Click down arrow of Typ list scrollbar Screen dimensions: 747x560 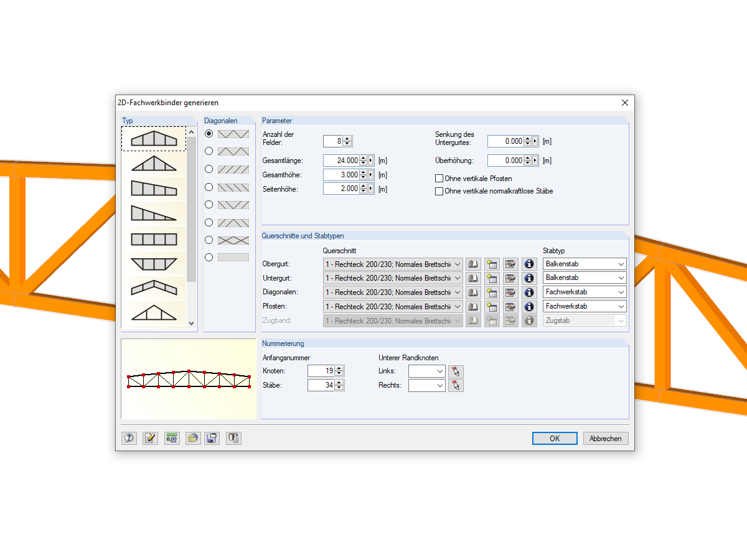click(x=192, y=324)
